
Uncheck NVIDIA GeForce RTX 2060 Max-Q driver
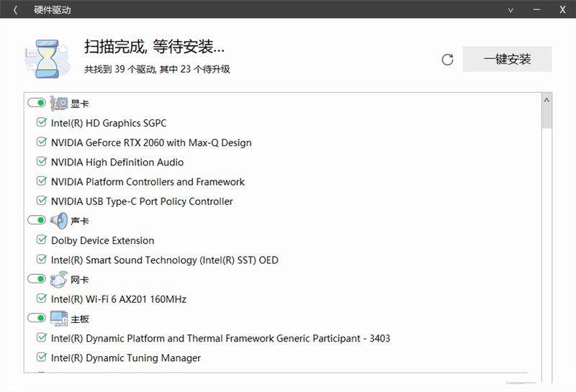pyautogui.click(x=42, y=142)
